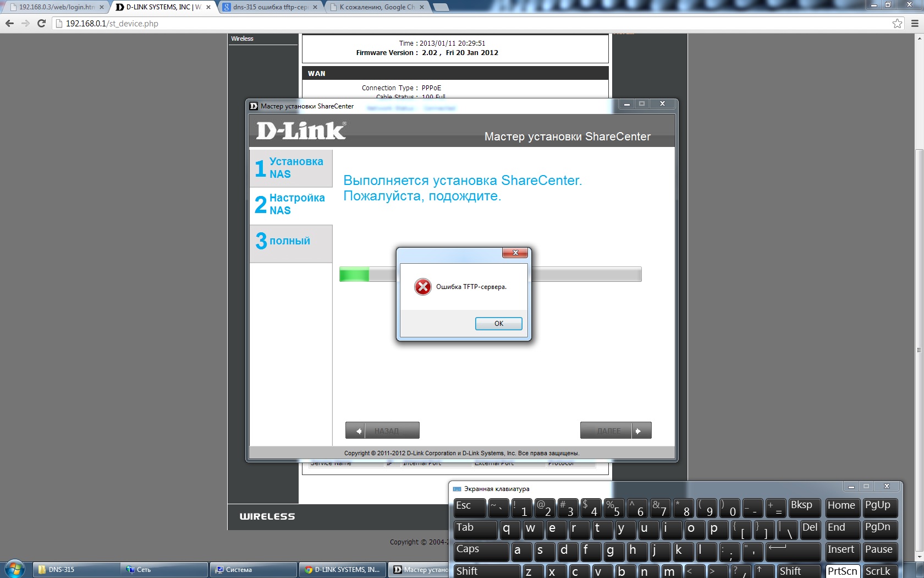
Task: Toggle Caps lock on on-screen keyboard
Action: point(481,551)
